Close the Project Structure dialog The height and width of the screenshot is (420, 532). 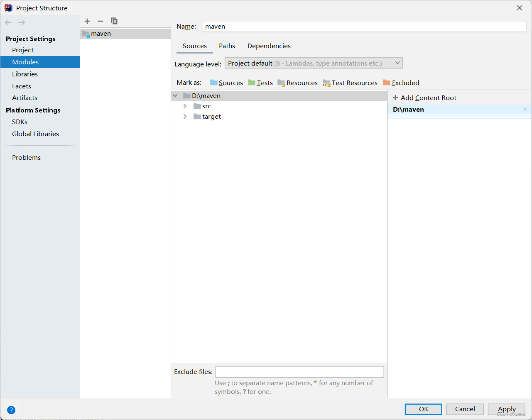click(x=520, y=8)
